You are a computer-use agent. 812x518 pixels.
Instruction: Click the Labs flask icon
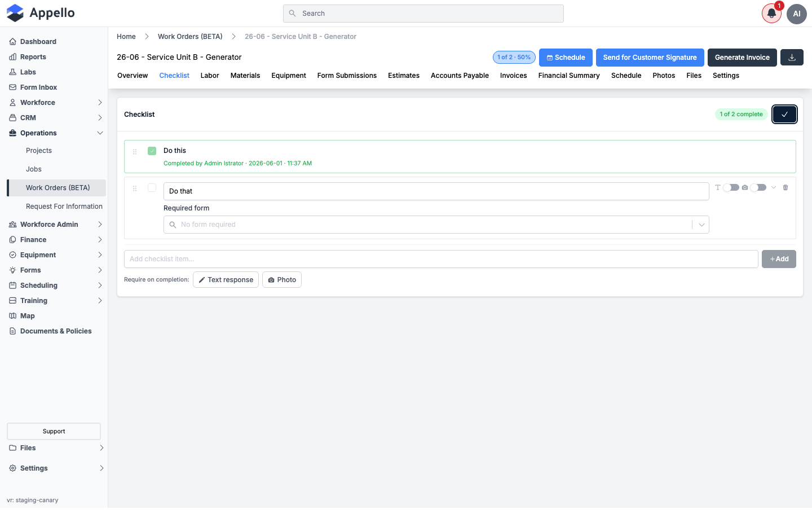coord(12,72)
